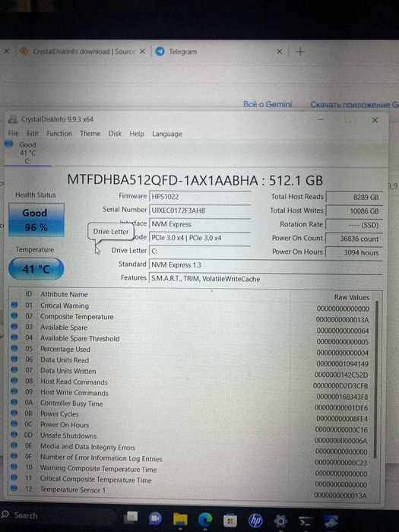Click status icon of Unsafe Shutdowns row
The height and width of the screenshot is (532, 399).
click(x=14, y=434)
